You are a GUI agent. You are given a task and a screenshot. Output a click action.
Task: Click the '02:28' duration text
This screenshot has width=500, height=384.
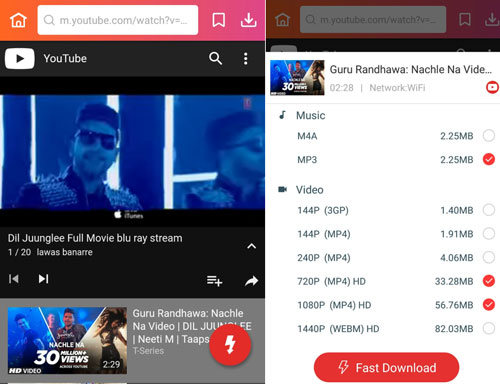(342, 88)
